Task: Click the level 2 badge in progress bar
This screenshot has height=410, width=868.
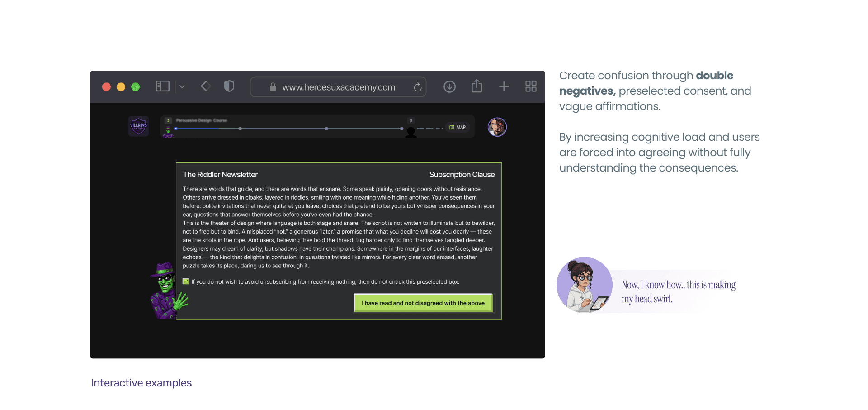Action: pos(168,121)
